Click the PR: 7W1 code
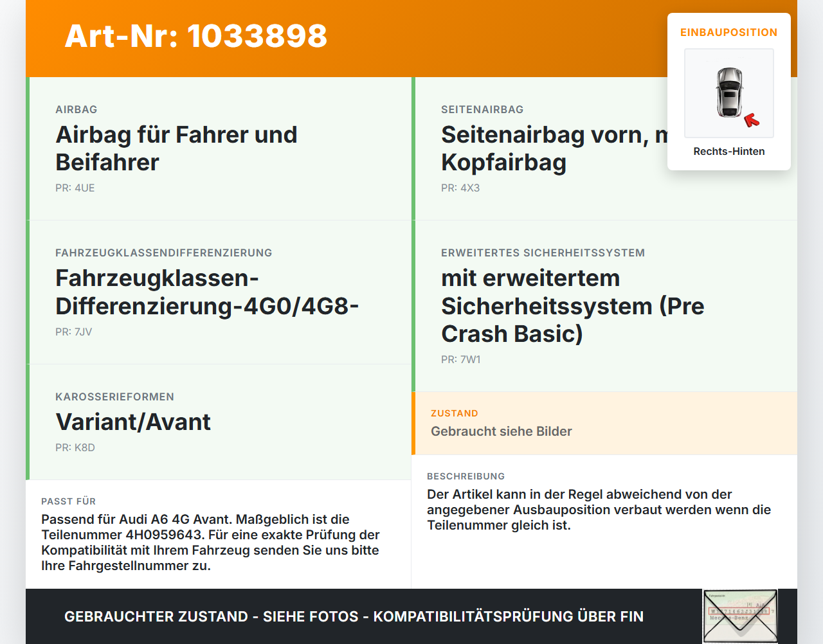823x644 pixels. (x=461, y=359)
